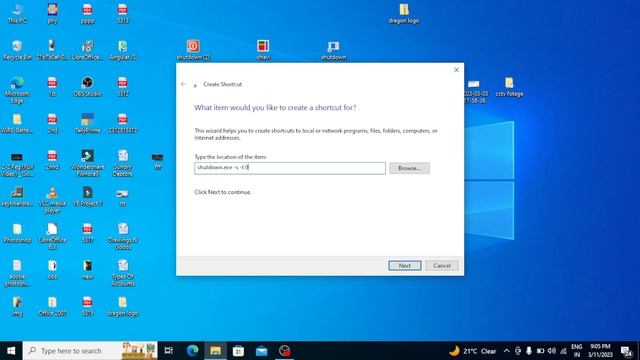
Task: Open Microsoft Store from the taskbar
Action: [x=238, y=351]
